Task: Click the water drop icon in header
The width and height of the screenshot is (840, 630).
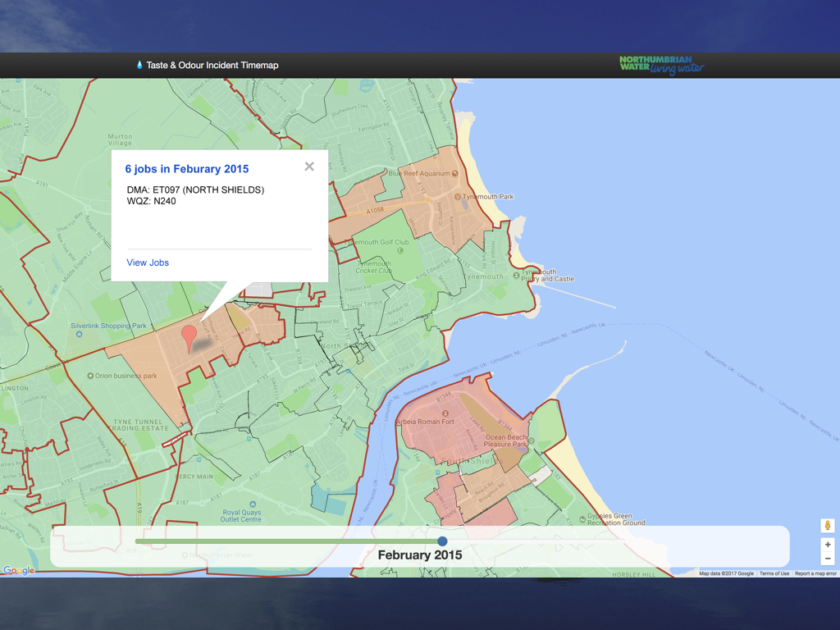Action: (139, 65)
